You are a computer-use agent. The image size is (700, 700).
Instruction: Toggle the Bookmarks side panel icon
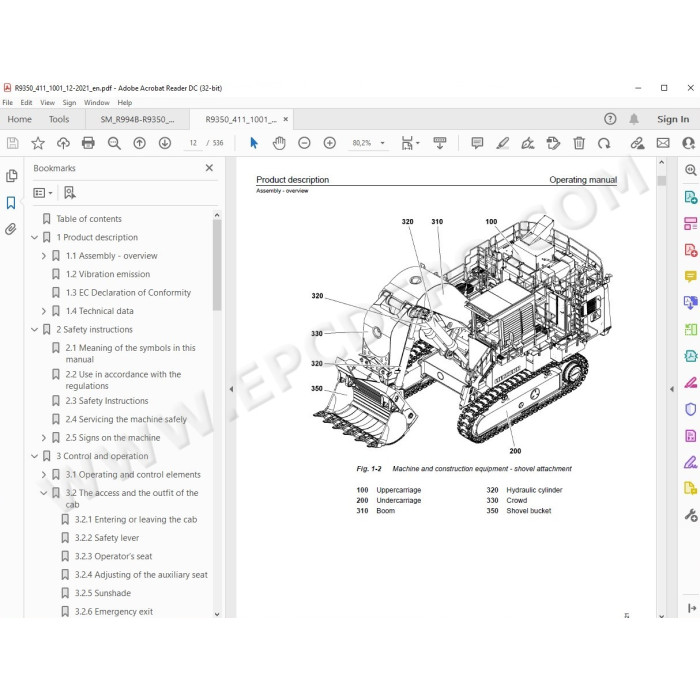click(x=11, y=203)
